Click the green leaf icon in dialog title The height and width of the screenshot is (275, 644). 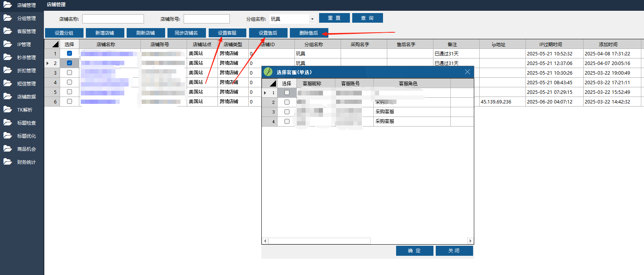(x=268, y=72)
